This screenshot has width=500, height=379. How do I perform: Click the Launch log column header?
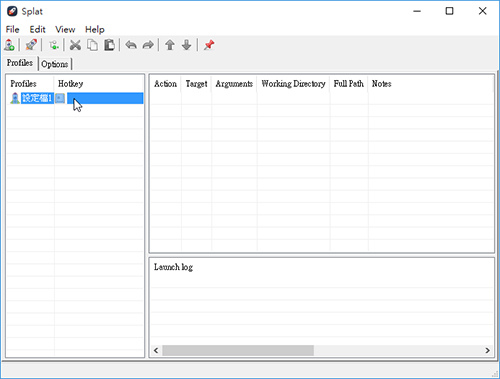pos(173,267)
